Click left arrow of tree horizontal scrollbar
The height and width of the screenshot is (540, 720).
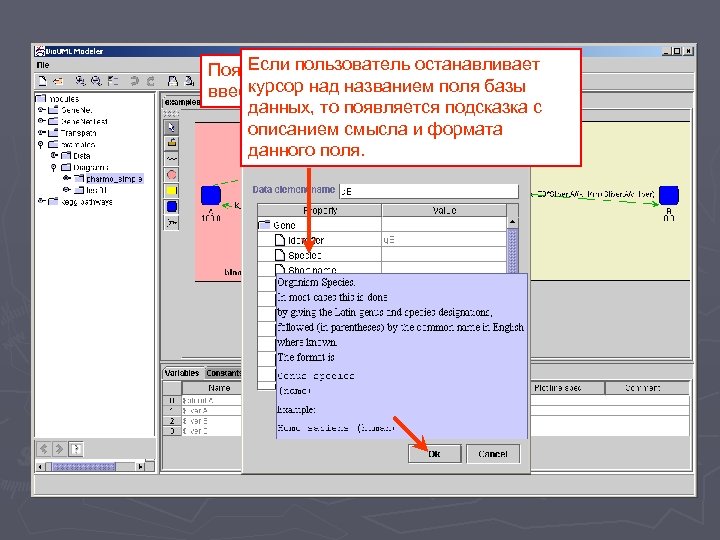[40, 467]
